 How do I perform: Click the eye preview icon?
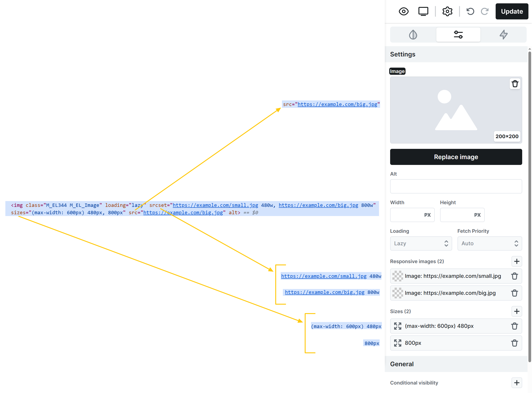(x=403, y=11)
